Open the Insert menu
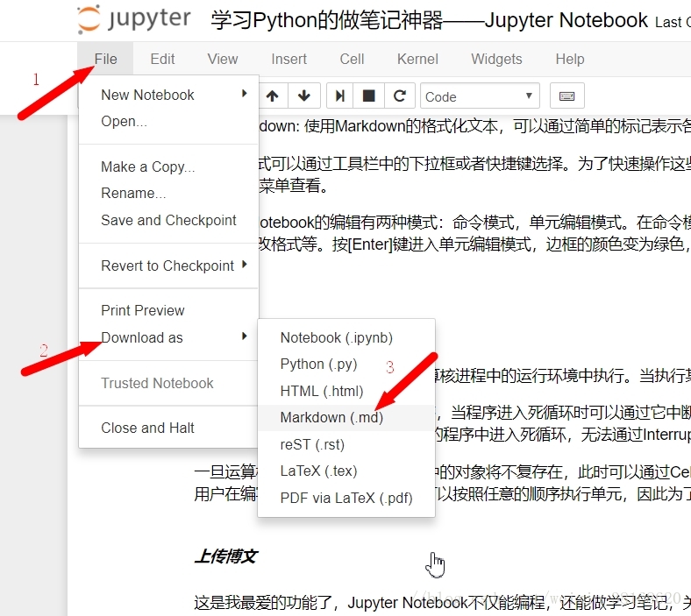The height and width of the screenshot is (616, 691). (x=289, y=59)
